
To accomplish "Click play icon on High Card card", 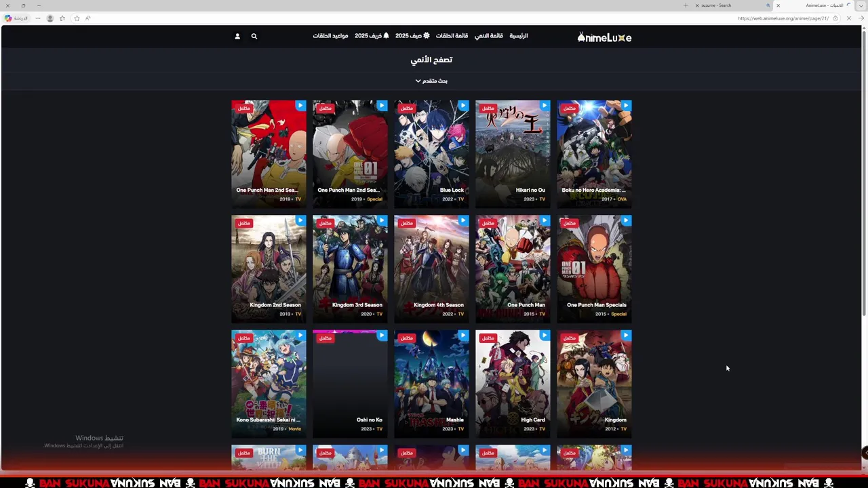I will click(x=545, y=335).
